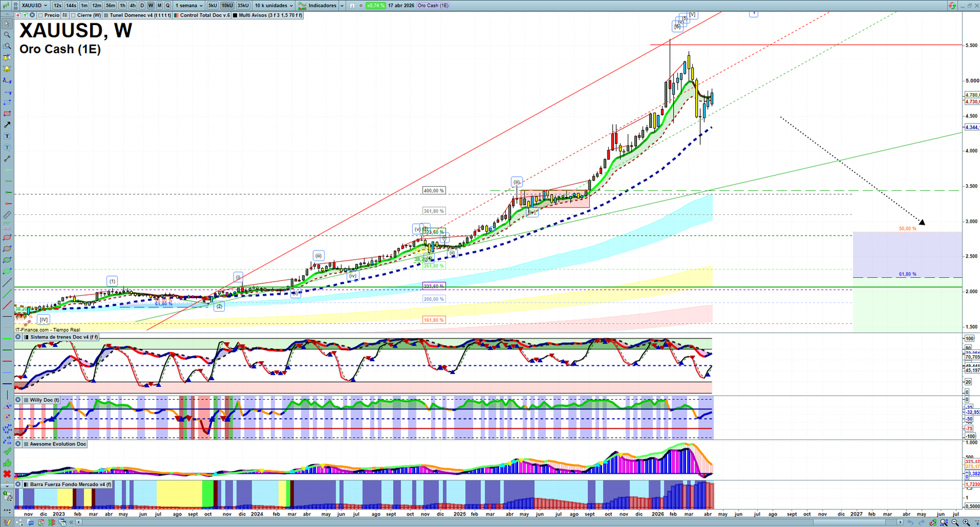Switch to the 12s timeframe tab
980x527 pixels.
pyautogui.click(x=58, y=6)
